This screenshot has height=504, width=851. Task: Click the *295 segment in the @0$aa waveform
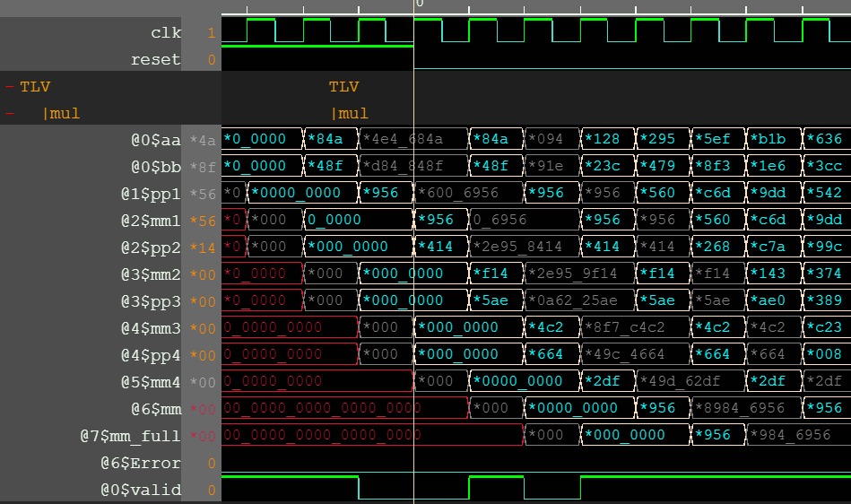pos(663,139)
